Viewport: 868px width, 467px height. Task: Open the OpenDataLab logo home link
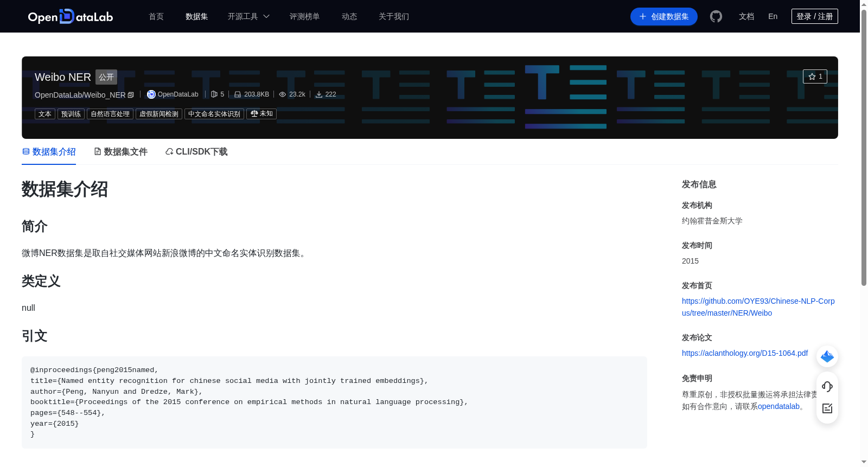click(x=71, y=16)
